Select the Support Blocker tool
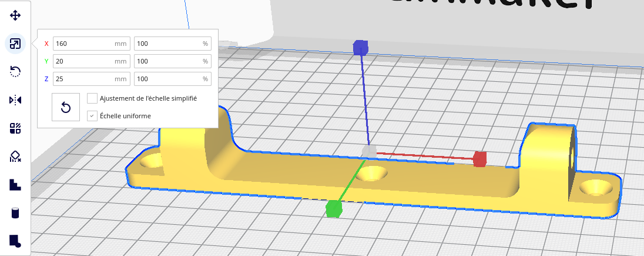 point(15,157)
